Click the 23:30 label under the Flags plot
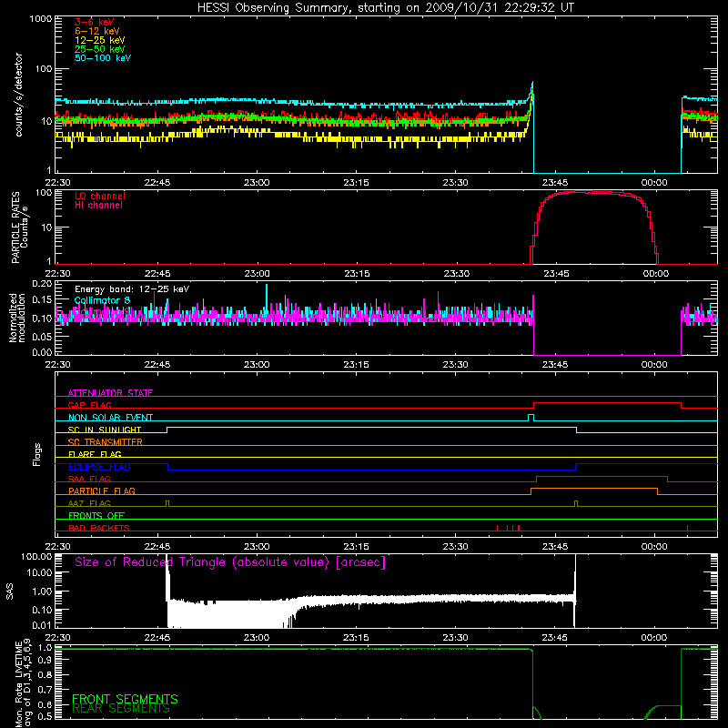The width and height of the screenshot is (728, 728). point(455,547)
